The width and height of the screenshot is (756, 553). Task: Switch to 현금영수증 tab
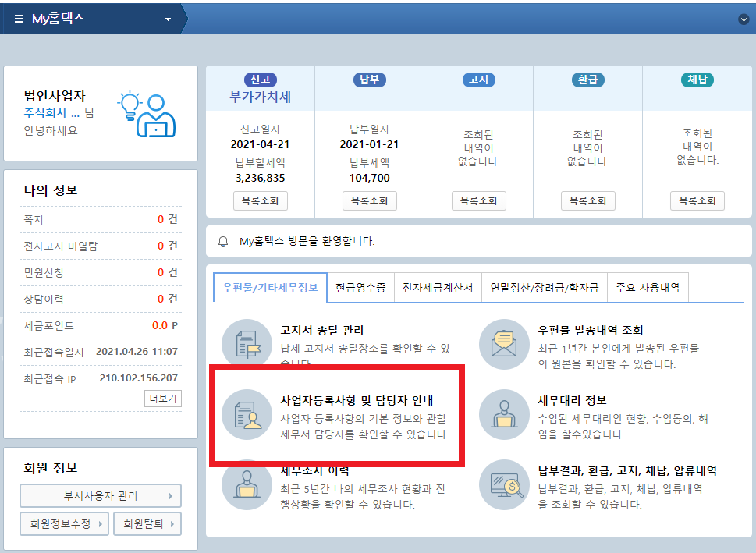click(360, 288)
